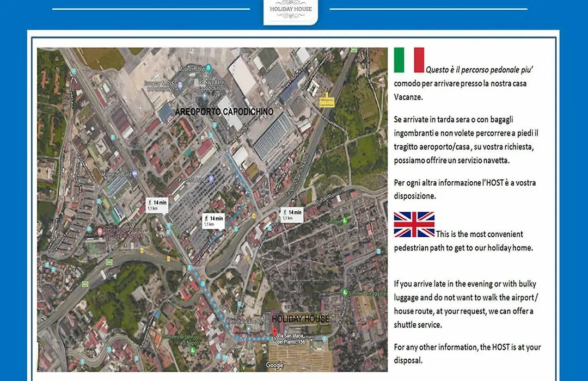Select the P1 Sosta Lunga parking marker

(x=211, y=179)
